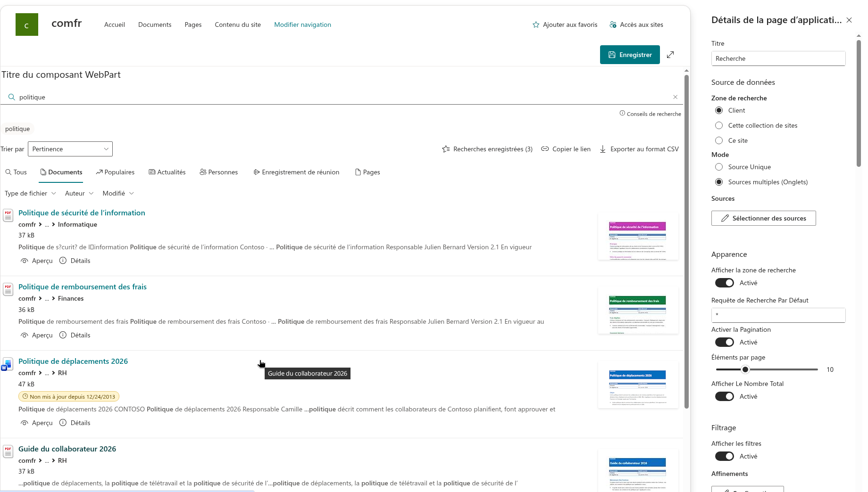Click the Politique de déplacements 2026 thumbnail
Screen dimensions: 868x492
[638, 385]
